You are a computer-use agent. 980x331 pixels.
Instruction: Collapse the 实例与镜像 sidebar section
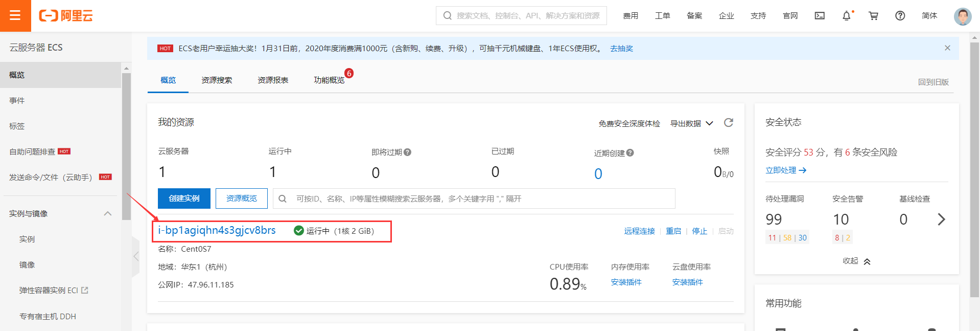[x=108, y=214]
